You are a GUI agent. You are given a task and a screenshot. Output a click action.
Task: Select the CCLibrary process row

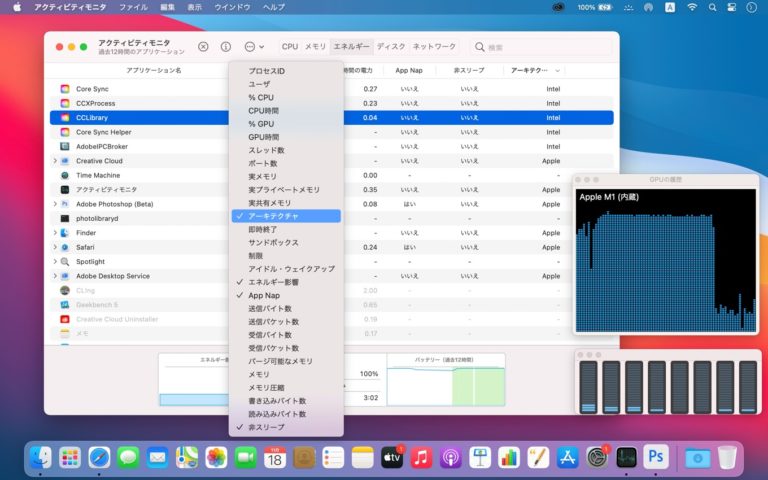[x=332, y=118]
